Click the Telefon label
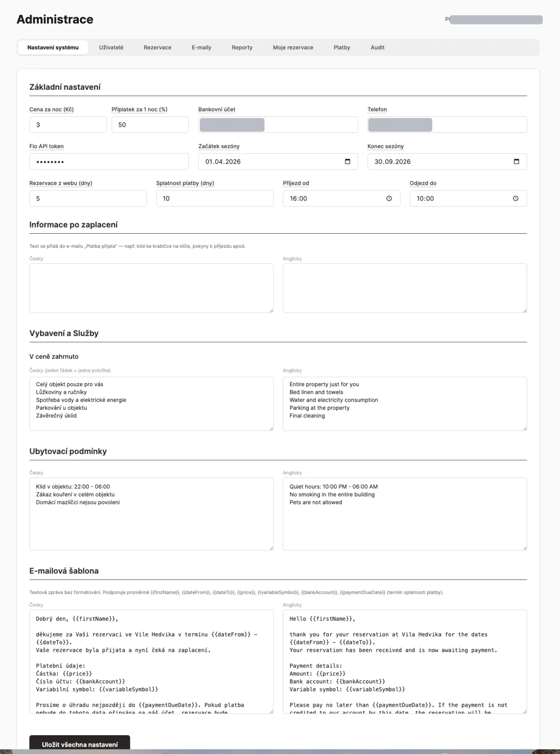Screen dimensions: 560x754 coord(377,109)
